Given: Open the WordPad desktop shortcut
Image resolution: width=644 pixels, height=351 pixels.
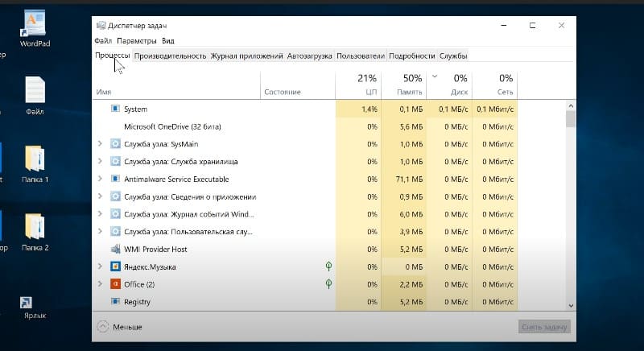Looking at the screenshot, I should click(x=35, y=27).
